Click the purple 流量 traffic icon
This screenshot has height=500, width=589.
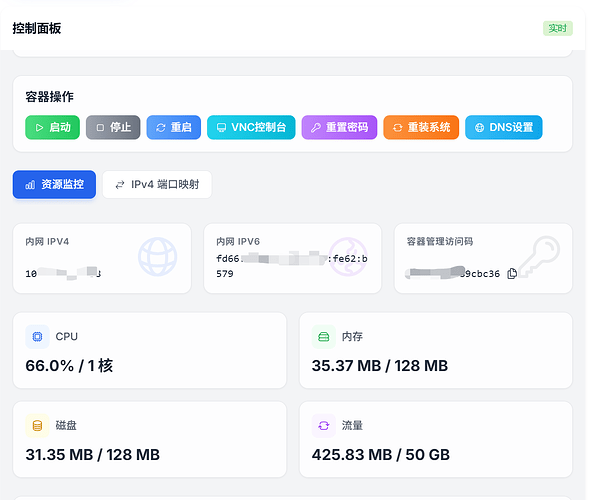coord(323,426)
